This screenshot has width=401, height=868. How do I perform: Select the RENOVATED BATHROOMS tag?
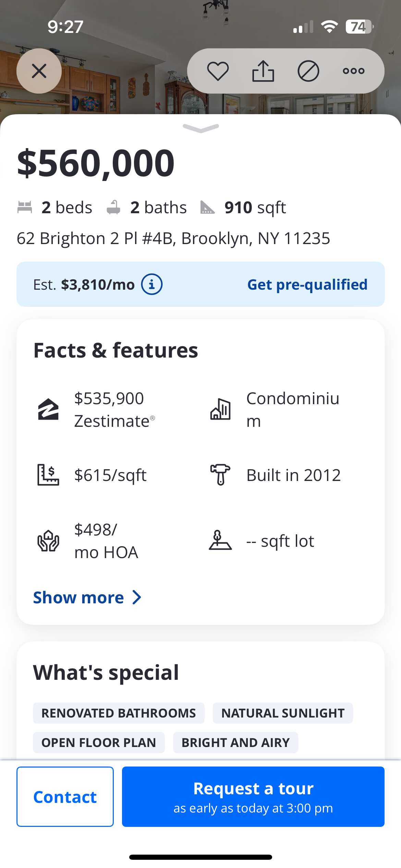coord(119,713)
